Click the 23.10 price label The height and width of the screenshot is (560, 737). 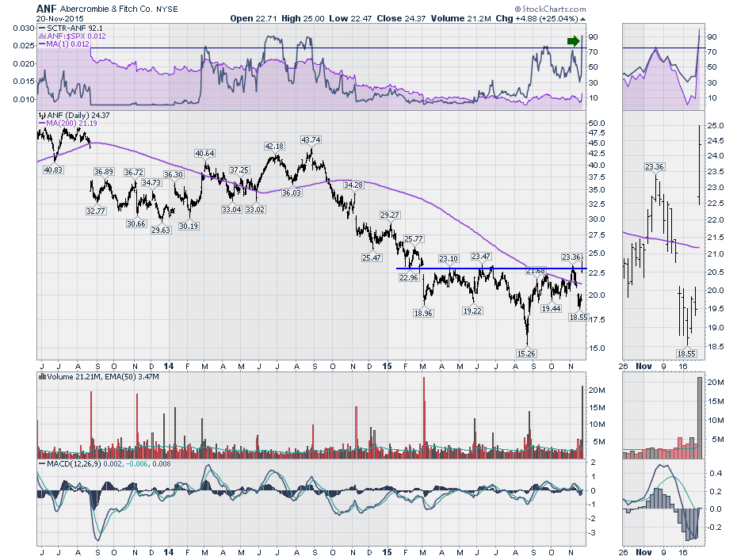click(x=449, y=258)
